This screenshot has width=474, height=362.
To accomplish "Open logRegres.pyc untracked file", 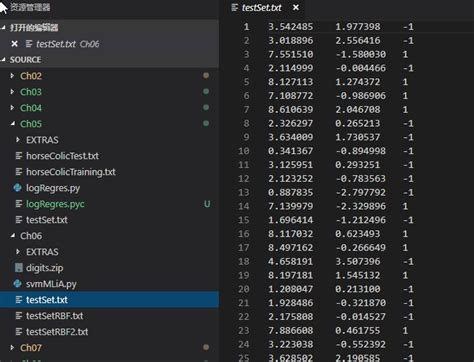I will [55, 204].
